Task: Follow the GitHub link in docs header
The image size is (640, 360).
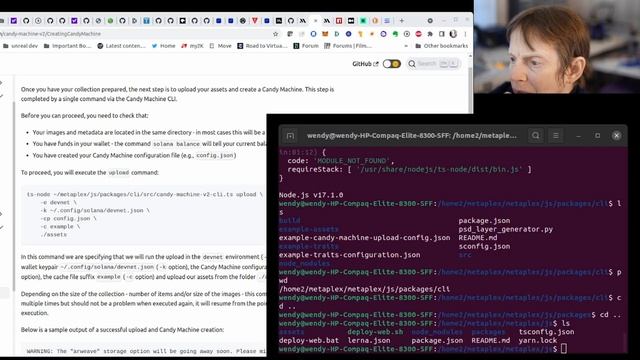Action: (365, 64)
